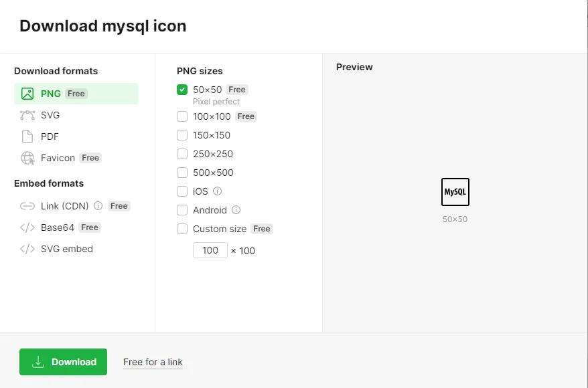Choose the PDF document icon
Screen dimensions: 588x388
pyautogui.click(x=27, y=136)
